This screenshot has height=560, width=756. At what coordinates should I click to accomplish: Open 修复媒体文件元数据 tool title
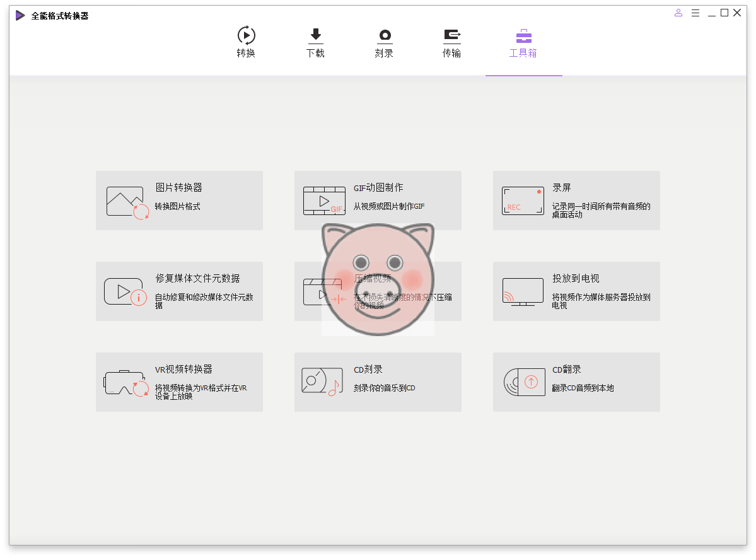pyautogui.click(x=198, y=278)
